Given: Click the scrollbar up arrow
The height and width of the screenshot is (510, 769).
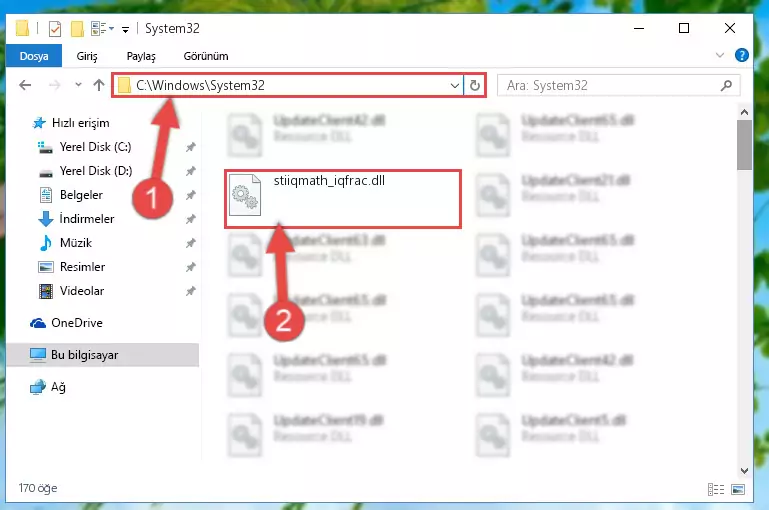Looking at the screenshot, I should [x=744, y=112].
